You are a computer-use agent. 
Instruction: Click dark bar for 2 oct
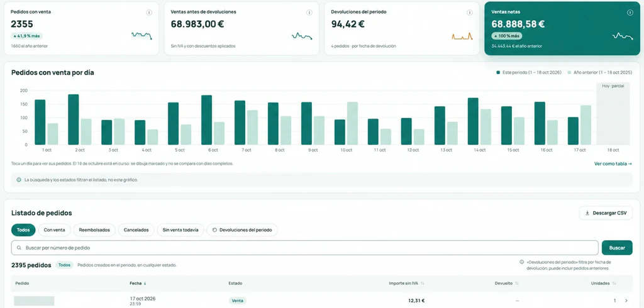pos(74,119)
